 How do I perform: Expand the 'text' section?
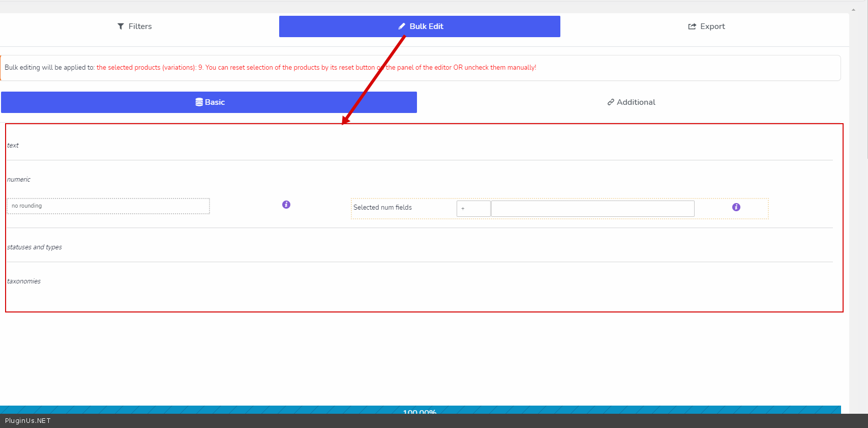click(13, 146)
